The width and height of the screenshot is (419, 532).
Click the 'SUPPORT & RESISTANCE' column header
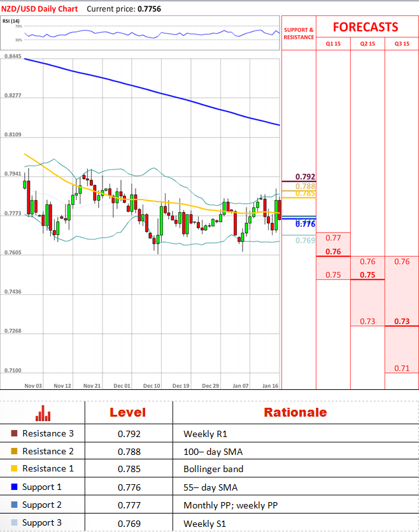(299, 33)
